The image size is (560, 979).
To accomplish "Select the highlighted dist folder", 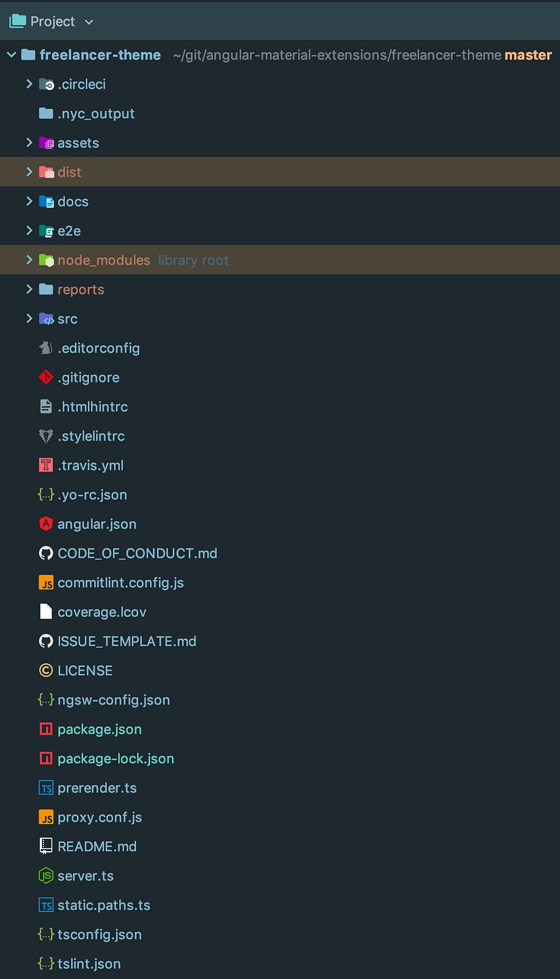I will (70, 171).
